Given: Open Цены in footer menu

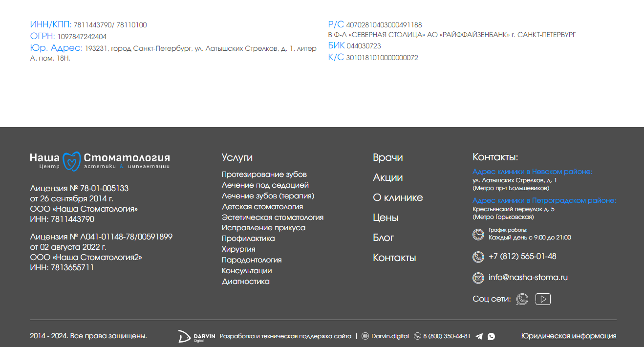Looking at the screenshot, I should click(386, 217).
